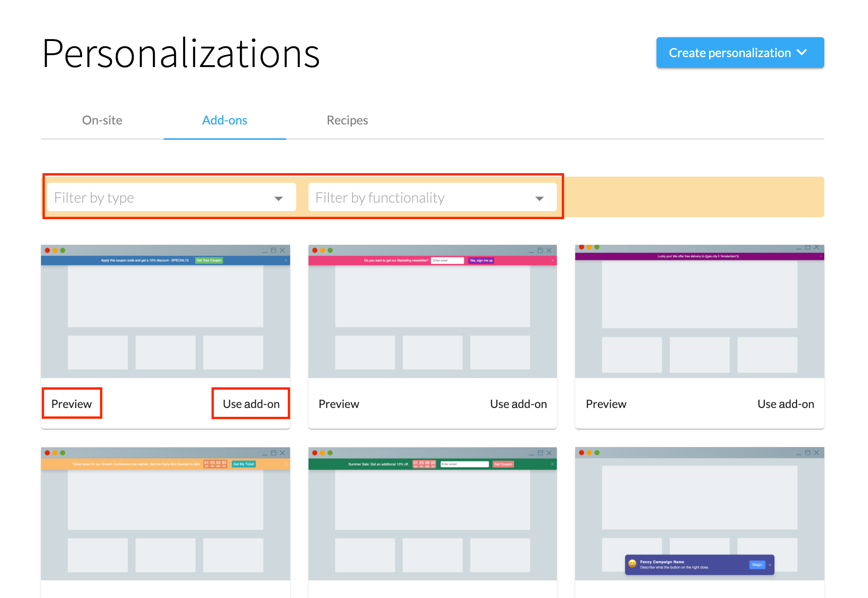868x598 pixels.
Task: Preview the pink newsletter signup add-on
Action: click(339, 404)
